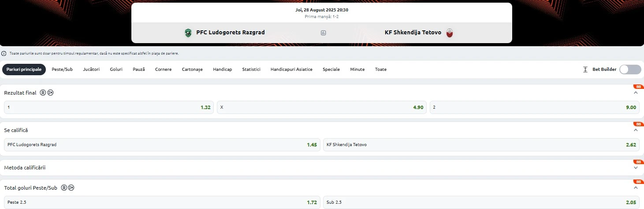644x209 pixels.
Task: Bet on draw X at 4.90
Action: click(x=322, y=107)
